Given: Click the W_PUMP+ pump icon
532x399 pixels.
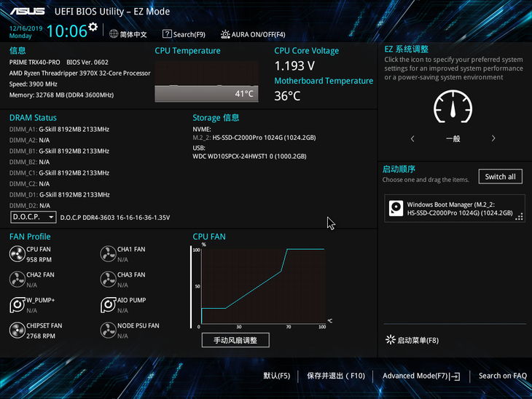Looking at the screenshot, I should pyautogui.click(x=17, y=305).
